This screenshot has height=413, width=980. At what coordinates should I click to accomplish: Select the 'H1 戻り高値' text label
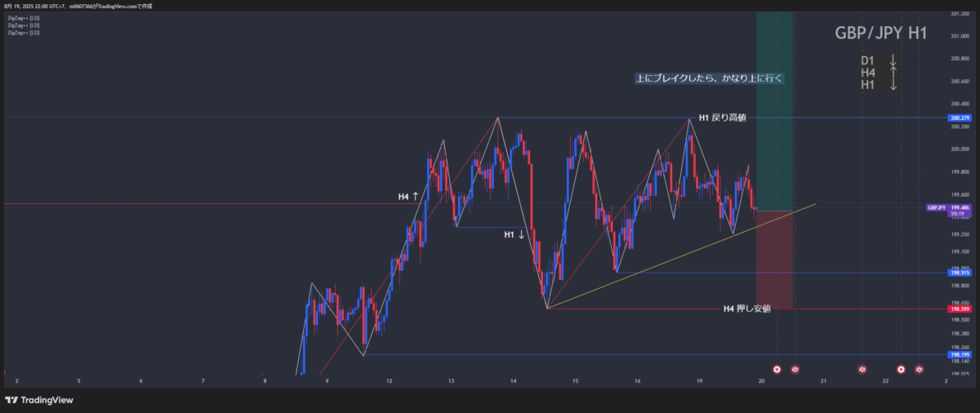[x=722, y=118]
